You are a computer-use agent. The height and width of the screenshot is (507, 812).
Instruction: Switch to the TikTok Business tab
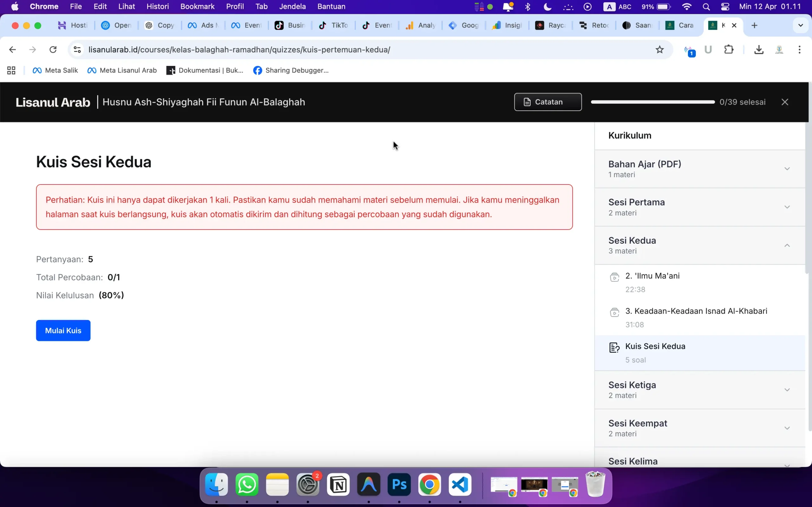290,25
